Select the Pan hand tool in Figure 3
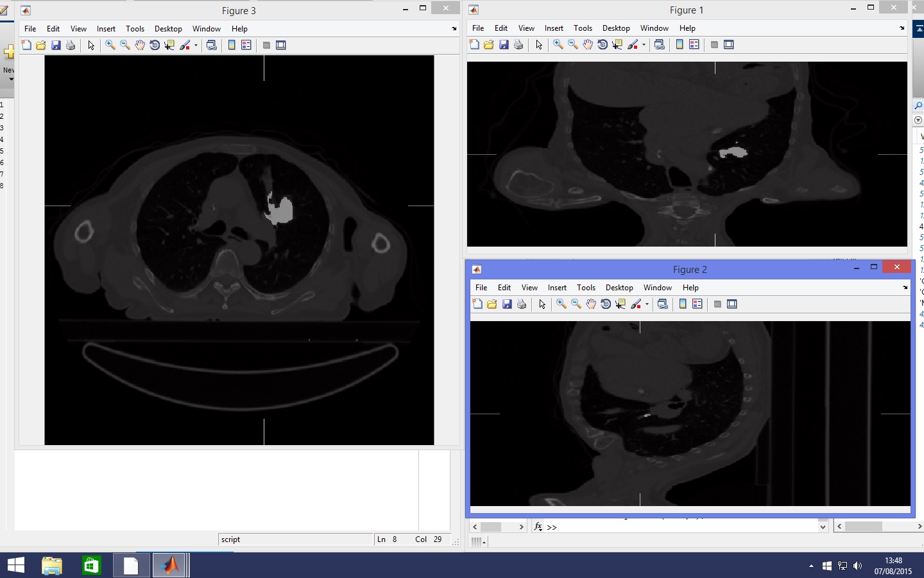This screenshot has width=924, height=578. click(140, 45)
